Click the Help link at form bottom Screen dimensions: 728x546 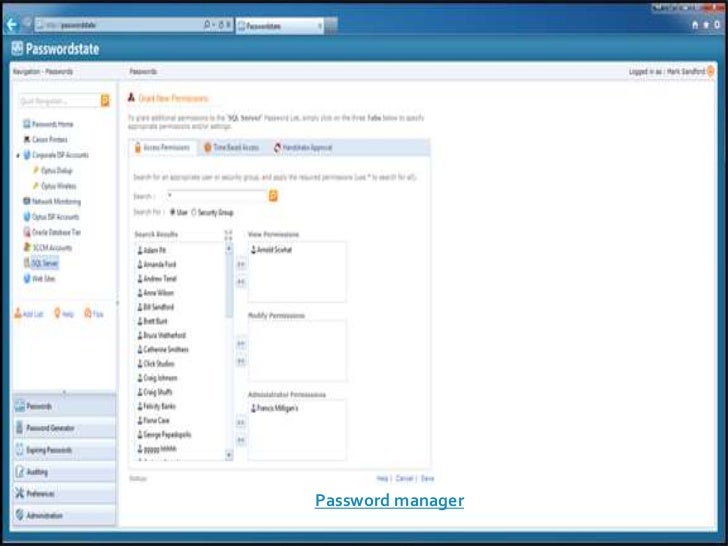point(382,478)
